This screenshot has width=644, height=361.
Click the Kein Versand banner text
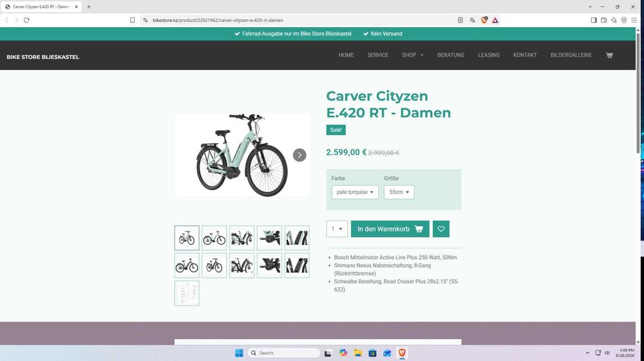[386, 34]
